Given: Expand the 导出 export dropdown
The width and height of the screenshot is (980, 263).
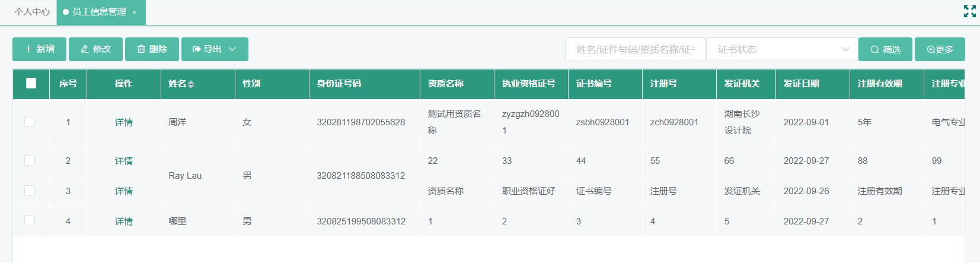Looking at the screenshot, I should pyautogui.click(x=215, y=49).
